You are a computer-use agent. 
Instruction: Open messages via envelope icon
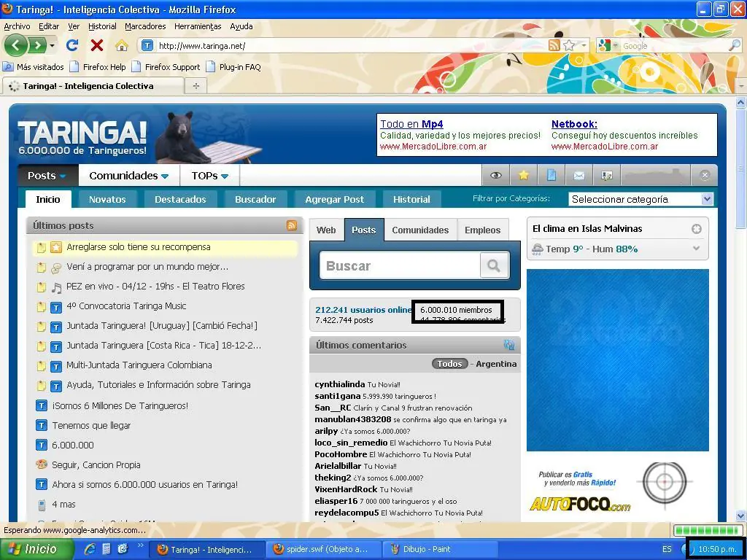(x=578, y=176)
